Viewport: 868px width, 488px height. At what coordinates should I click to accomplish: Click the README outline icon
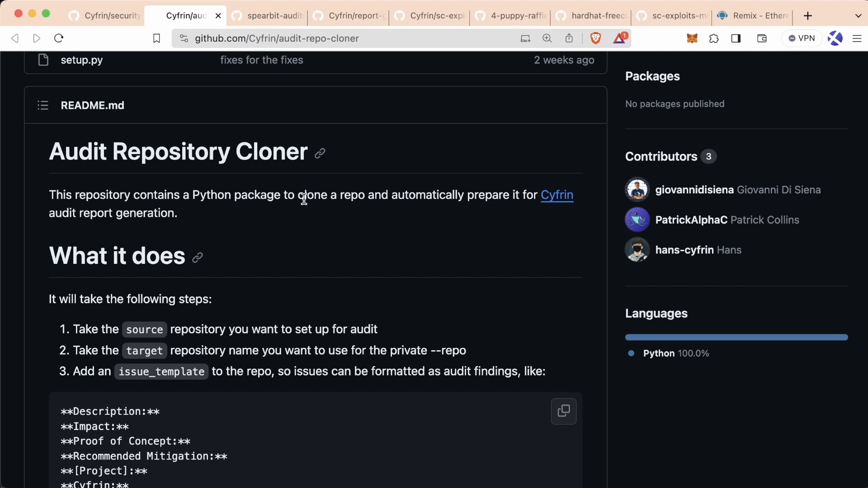[43, 105]
